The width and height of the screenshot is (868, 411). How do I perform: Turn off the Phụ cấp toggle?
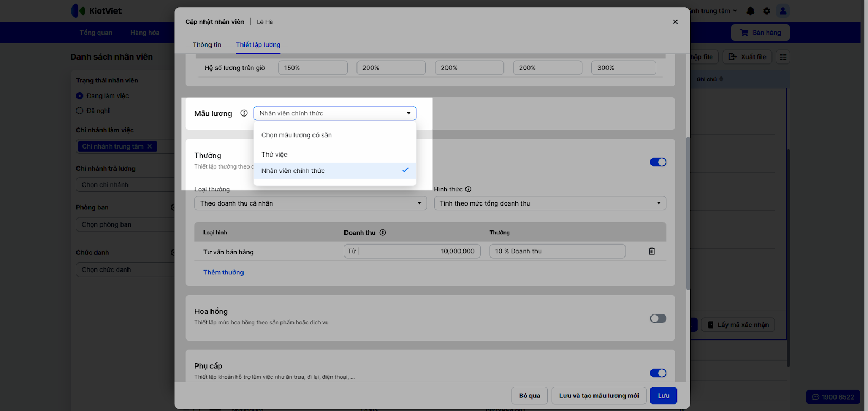click(658, 373)
